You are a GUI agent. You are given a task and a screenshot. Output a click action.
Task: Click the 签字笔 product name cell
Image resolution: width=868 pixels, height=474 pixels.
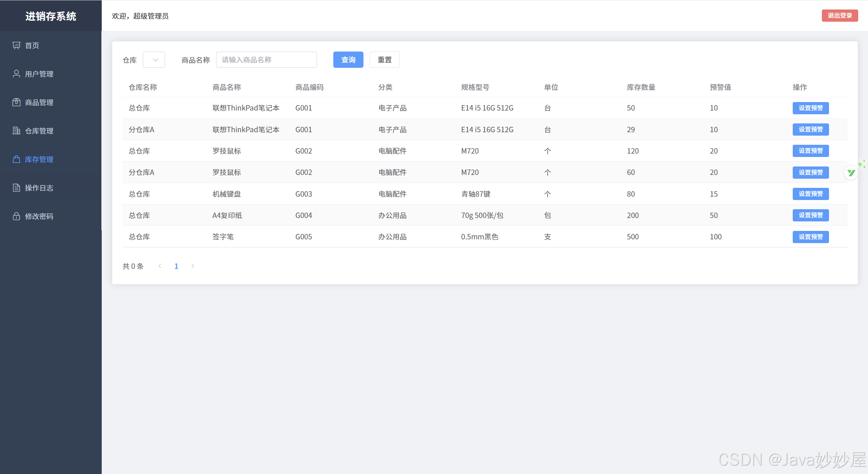pos(223,237)
